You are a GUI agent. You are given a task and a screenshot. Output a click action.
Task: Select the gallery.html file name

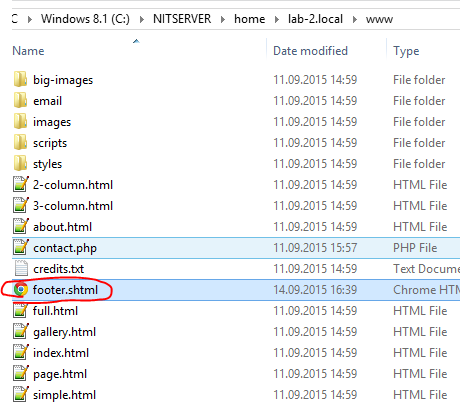point(65,332)
